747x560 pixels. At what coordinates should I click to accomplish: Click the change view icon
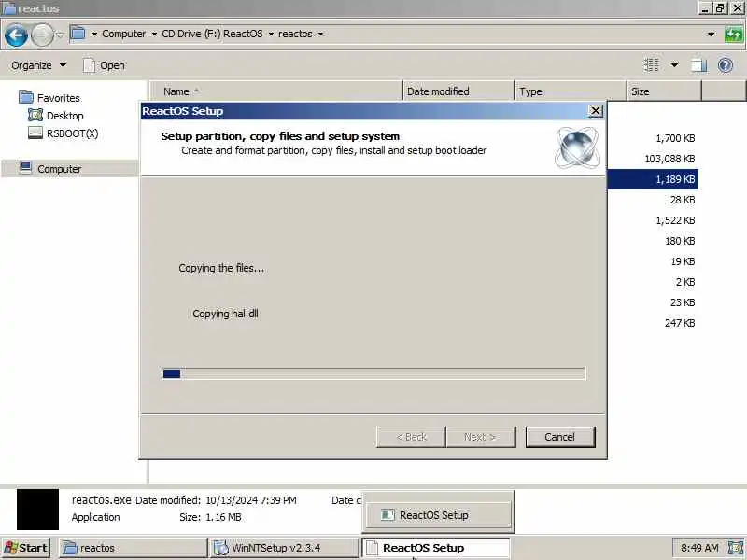pyautogui.click(x=651, y=64)
